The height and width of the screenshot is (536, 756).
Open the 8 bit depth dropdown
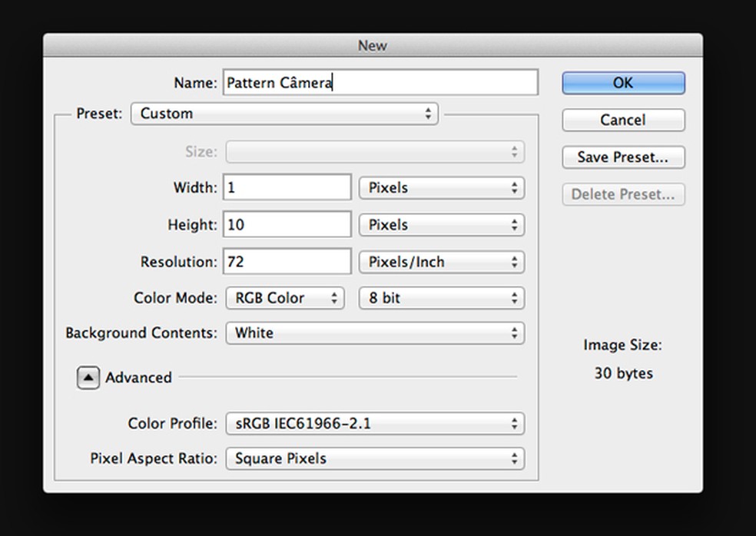tap(441, 298)
